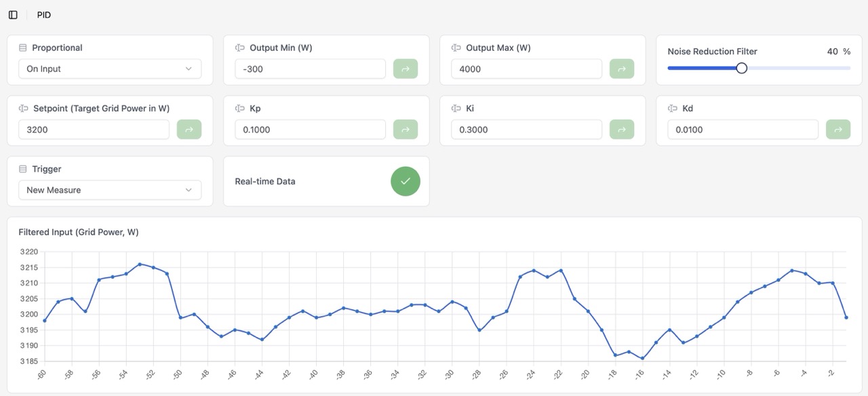This screenshot has height=396, width=868.
Task: Apply the Setpoint value arrow button
Action: pos(189,130)
